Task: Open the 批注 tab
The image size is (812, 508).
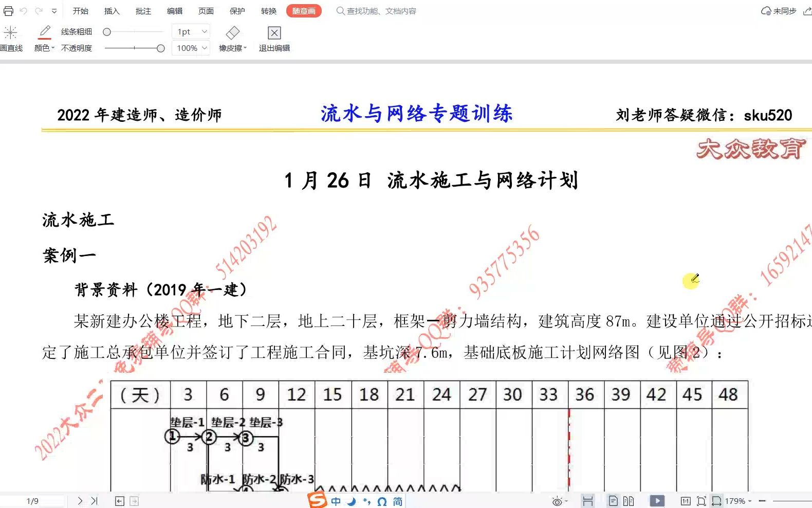Action: 143,11
